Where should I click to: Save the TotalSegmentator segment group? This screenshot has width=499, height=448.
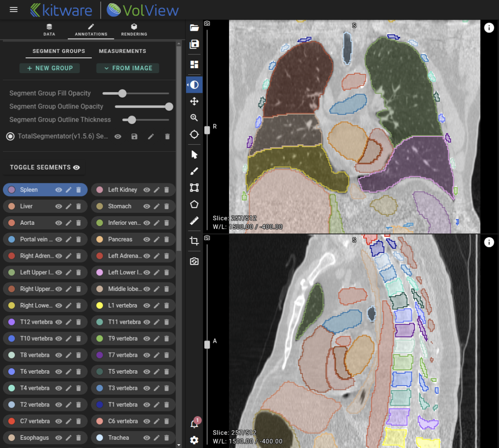tap(134, 136)
